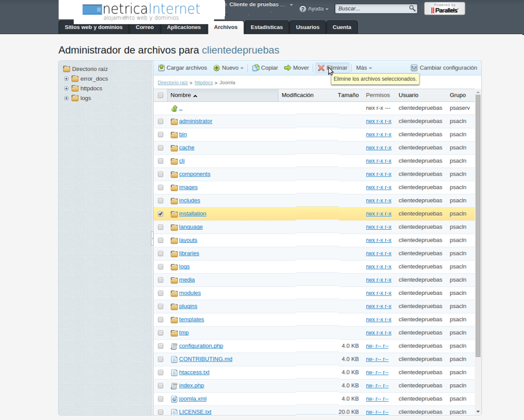Click the joomla.xml file icon
Image resolution: width=524 pixels, height=420 pixels.
click(x=175, y=399)
